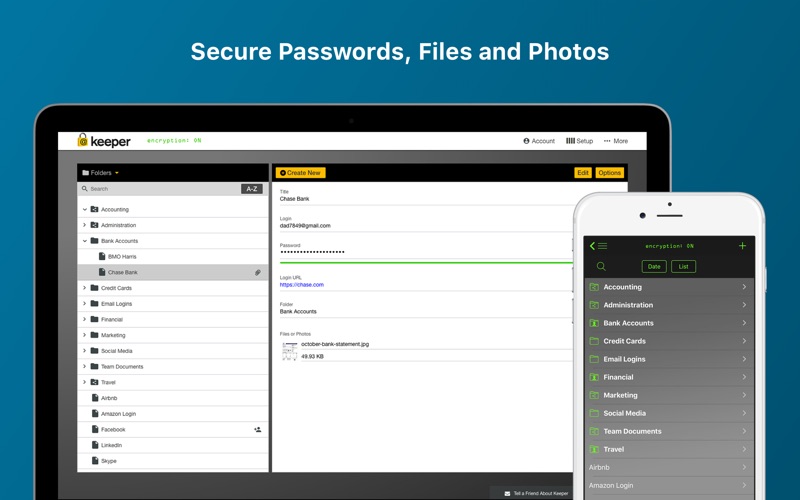This screenshot has width=800, height=500.
Task: Click the Keeper lock logo icon
Action: [x=83, y=141]
